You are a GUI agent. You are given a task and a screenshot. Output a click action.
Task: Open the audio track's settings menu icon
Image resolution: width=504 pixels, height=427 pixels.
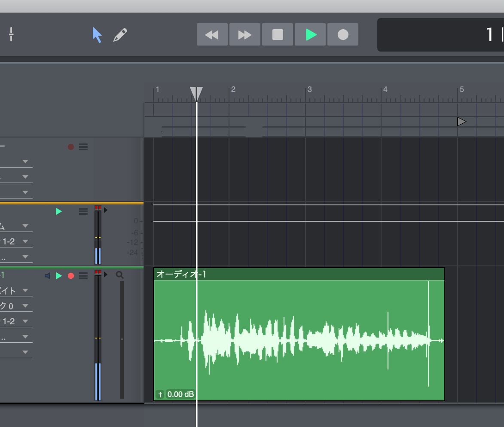pos(83,276)
